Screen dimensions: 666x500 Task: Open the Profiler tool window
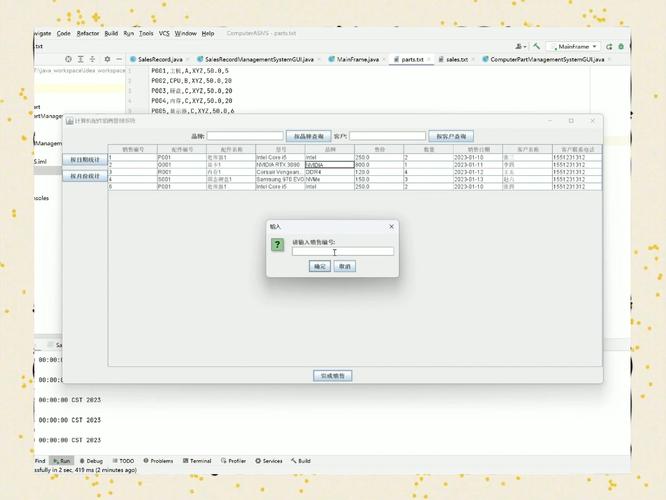[x=233, y=461]
